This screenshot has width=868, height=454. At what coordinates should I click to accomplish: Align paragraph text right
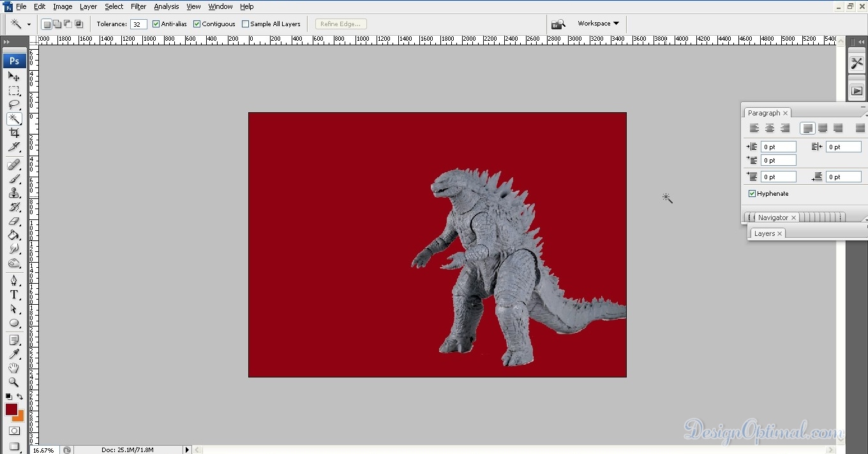(785, 128)
